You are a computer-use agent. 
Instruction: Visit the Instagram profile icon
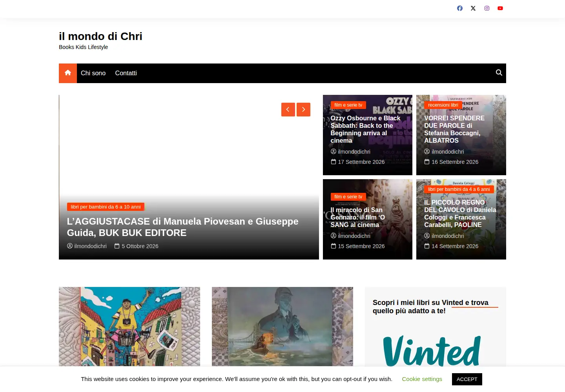(487, 8)
